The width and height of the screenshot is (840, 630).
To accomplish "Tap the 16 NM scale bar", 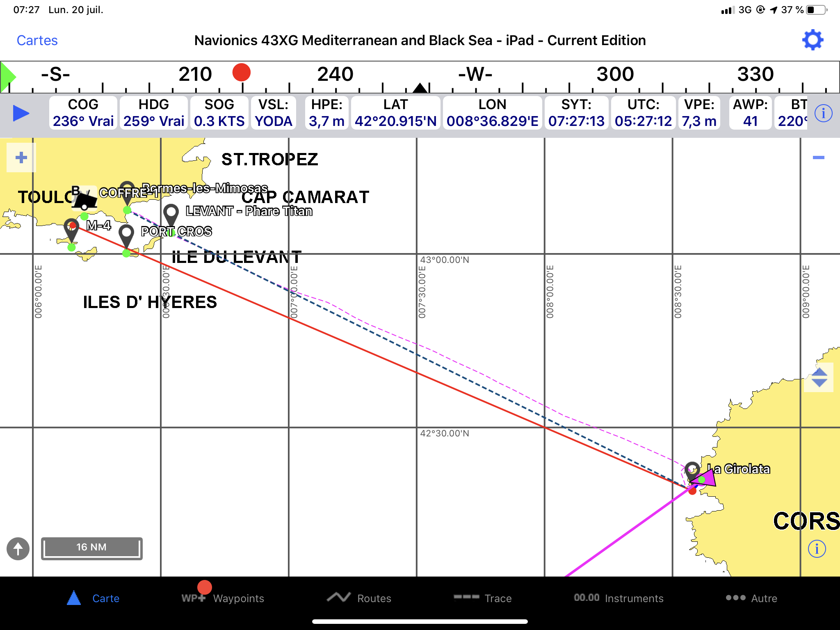I will click(x=91, y=548).
